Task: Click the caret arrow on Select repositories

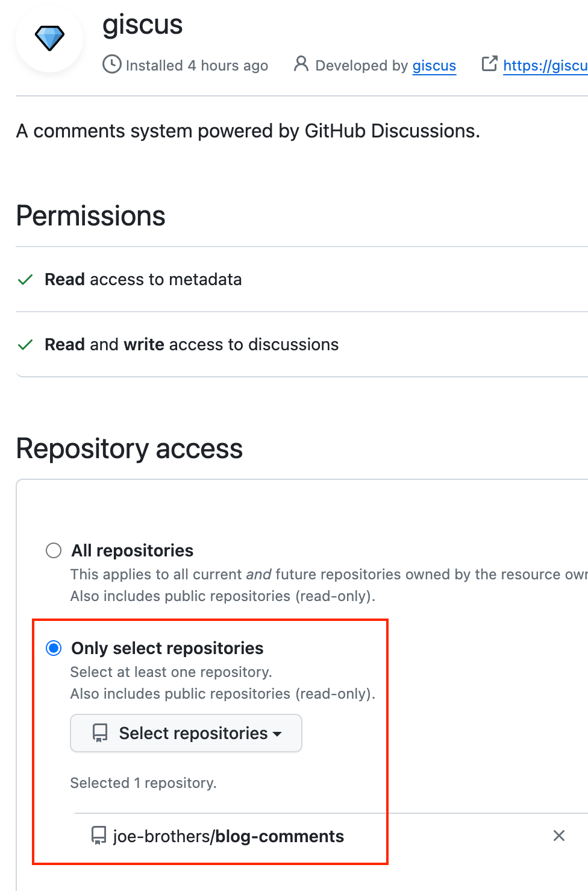Action: (x=277, y=734)
